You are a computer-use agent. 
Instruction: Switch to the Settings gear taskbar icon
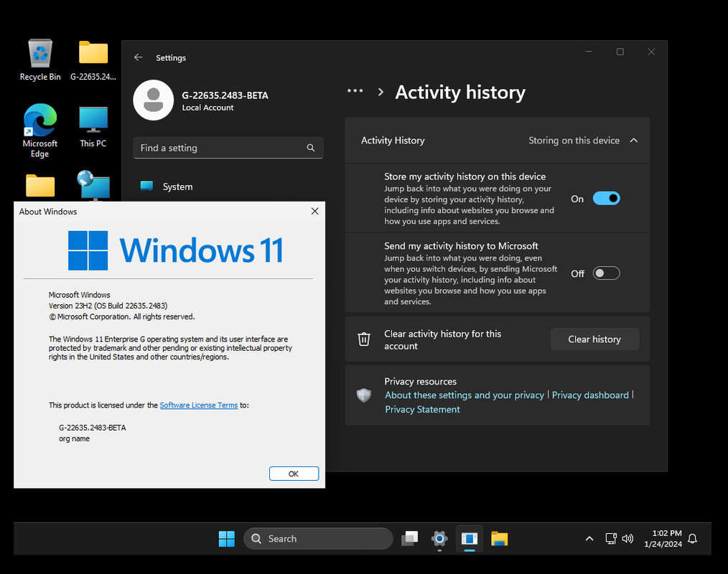tap(439, 539)
